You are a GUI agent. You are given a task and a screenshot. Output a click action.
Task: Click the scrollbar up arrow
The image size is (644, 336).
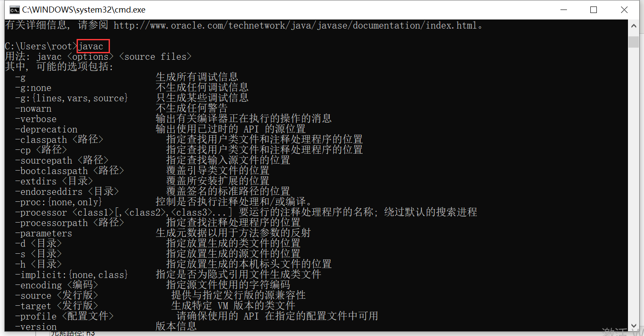pos(634,26)
